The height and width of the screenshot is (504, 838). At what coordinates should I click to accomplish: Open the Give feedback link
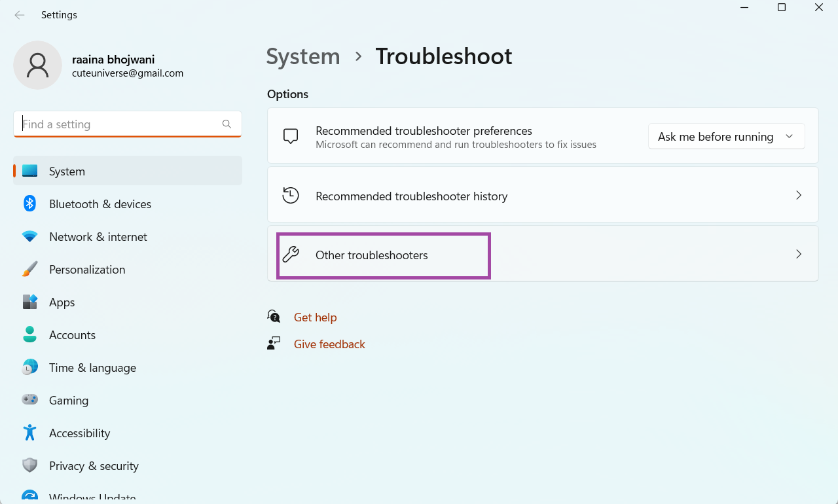329,344
